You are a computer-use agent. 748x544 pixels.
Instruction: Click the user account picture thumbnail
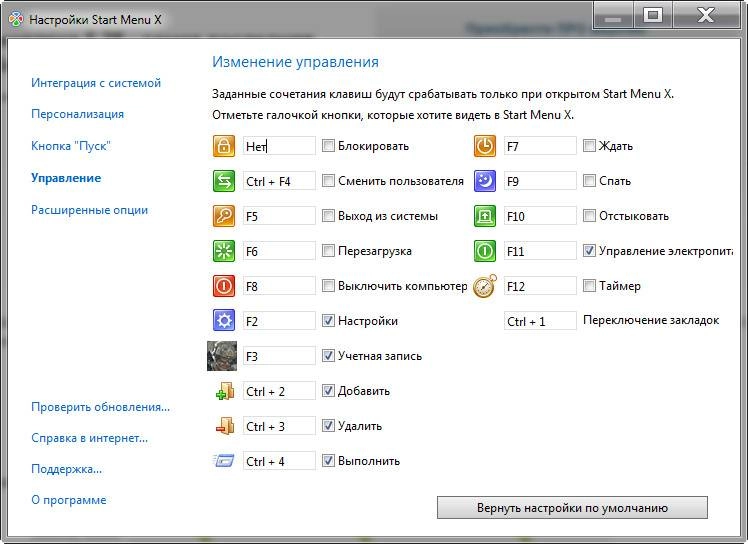(x=222, y=356)
